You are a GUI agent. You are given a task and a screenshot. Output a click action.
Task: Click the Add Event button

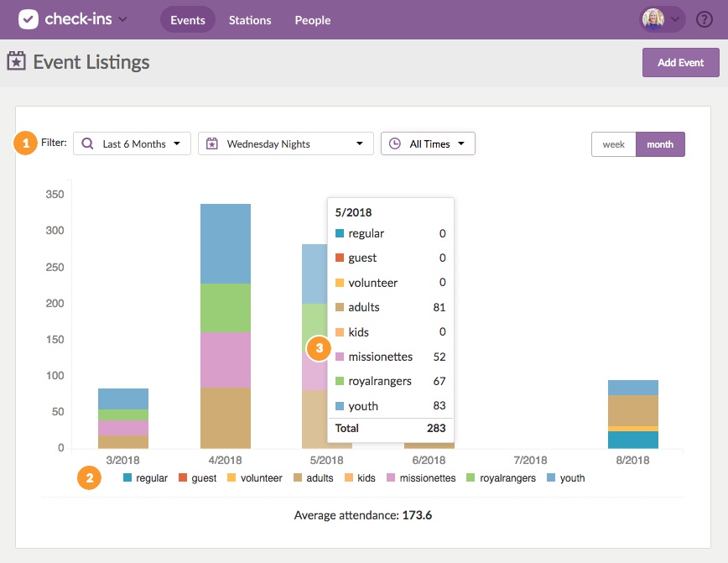(680, 62)
